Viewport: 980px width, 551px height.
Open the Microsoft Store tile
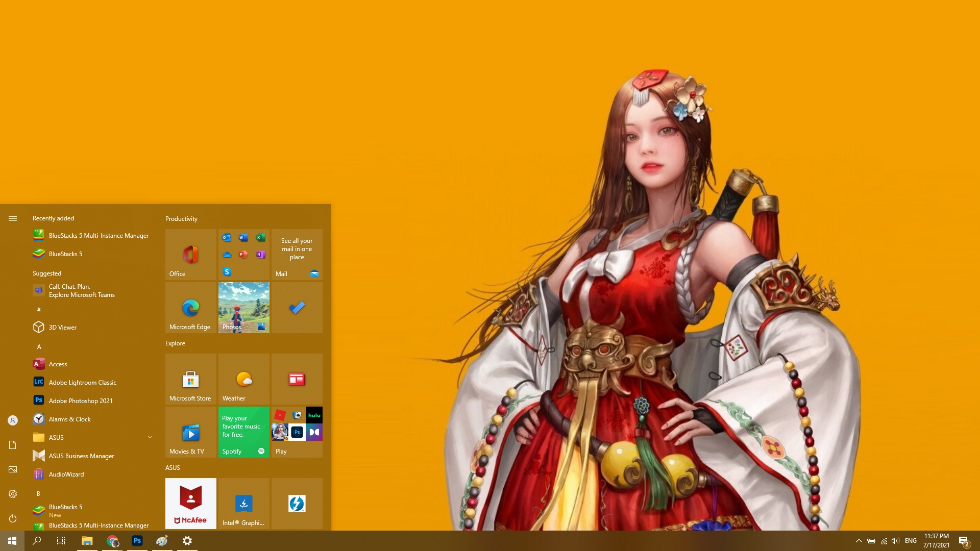[190, 379]
